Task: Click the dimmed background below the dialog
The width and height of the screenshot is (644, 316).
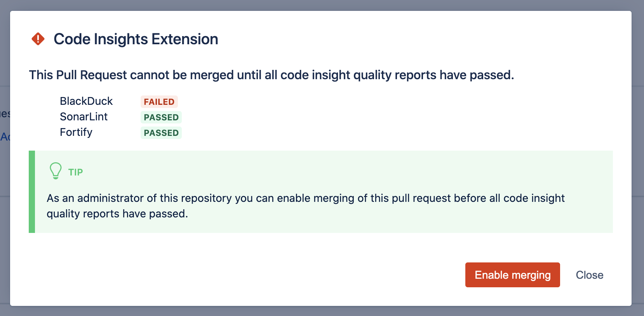Action: pyautogui.click(x=322, y=311)
